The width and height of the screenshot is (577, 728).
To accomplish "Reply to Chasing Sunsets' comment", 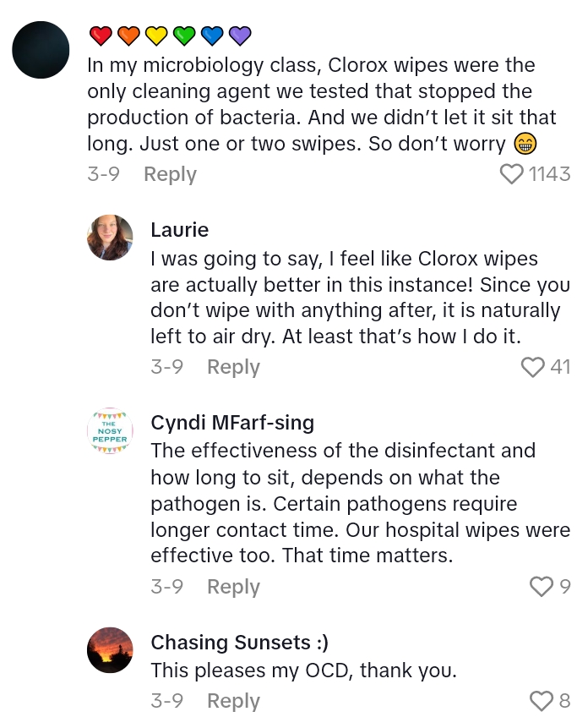I will click(233, 701).
